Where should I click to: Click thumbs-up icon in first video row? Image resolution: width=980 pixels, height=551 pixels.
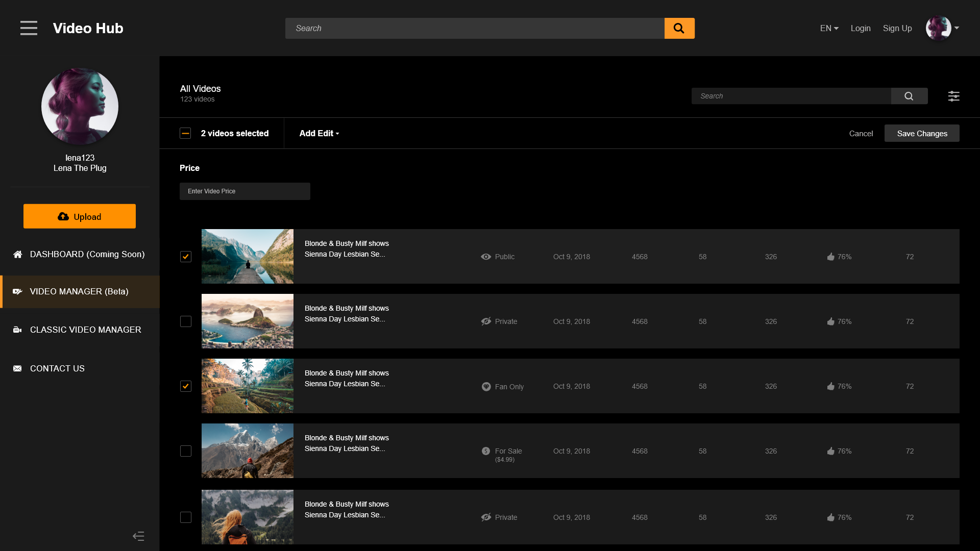point(830,257)
